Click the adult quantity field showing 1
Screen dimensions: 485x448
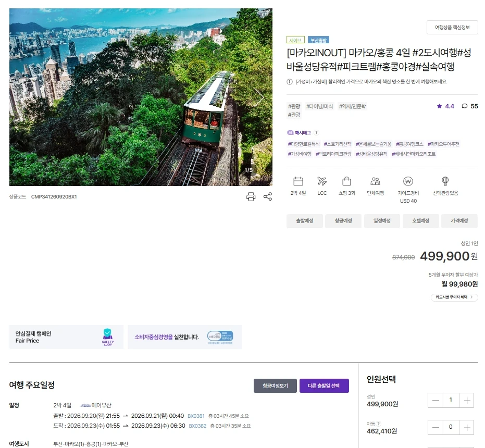(x=451, y=401)
